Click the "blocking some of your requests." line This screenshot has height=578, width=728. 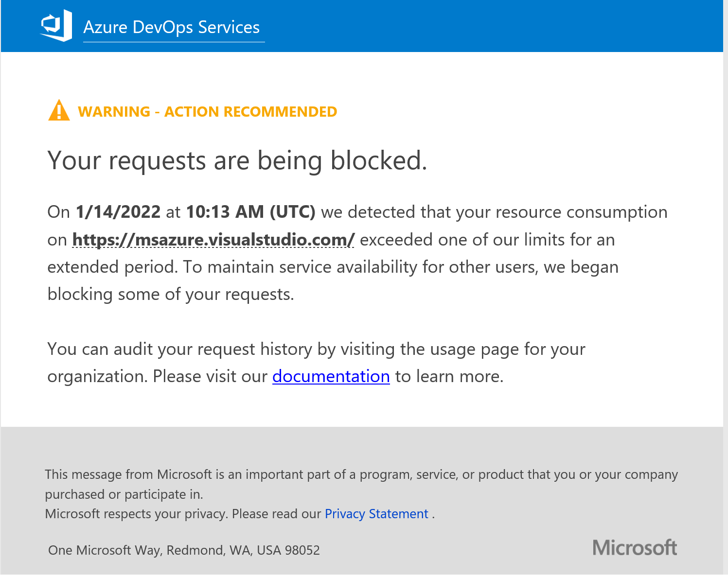[171, 294]
